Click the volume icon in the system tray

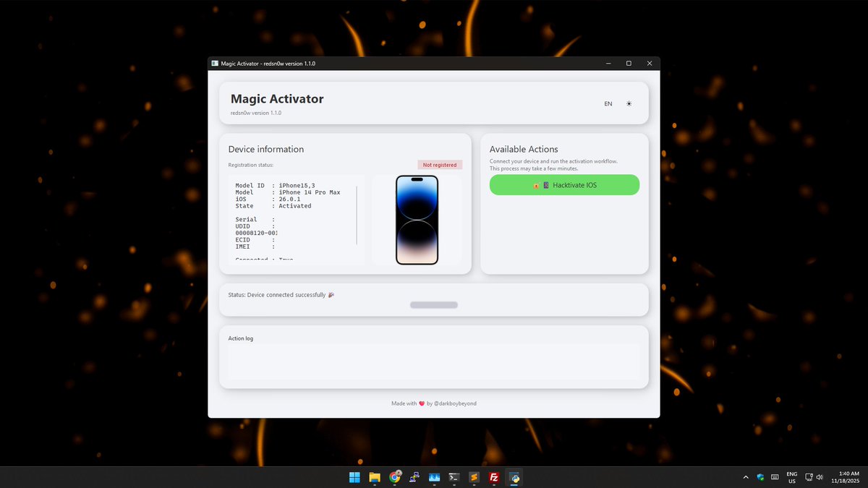[x=820, y=477]
